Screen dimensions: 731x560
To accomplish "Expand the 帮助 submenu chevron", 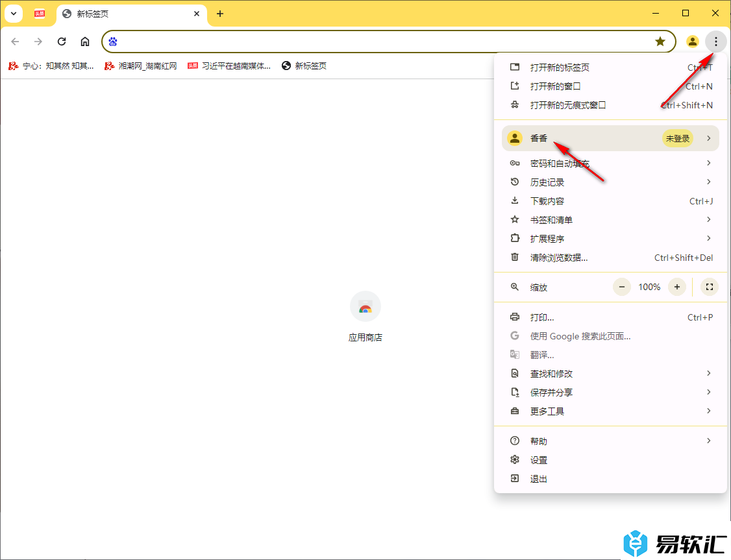I will click(709, 441).
